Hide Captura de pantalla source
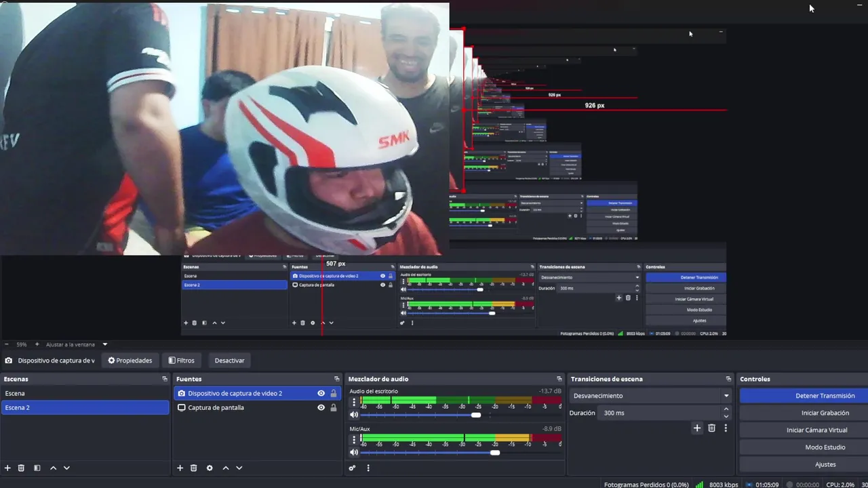 [x=321, y=407]
